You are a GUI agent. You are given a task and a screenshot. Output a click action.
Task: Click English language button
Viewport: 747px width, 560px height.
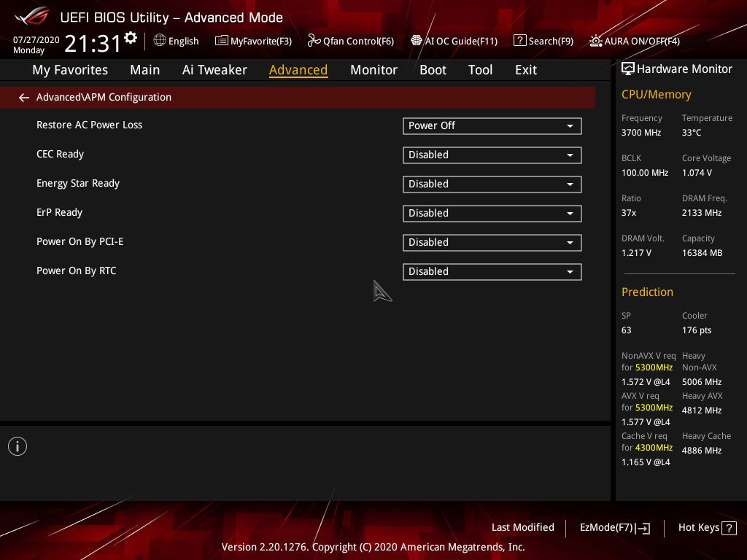(x=183, y=41)
